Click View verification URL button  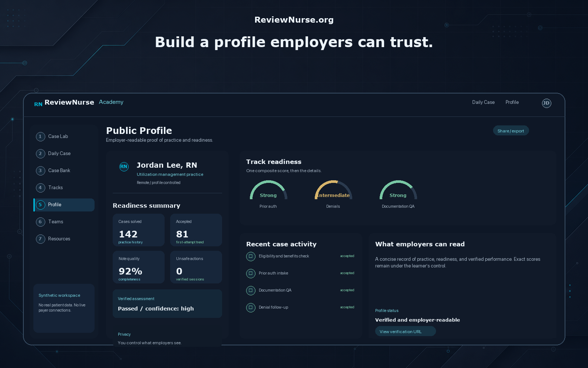pos(406,331)
